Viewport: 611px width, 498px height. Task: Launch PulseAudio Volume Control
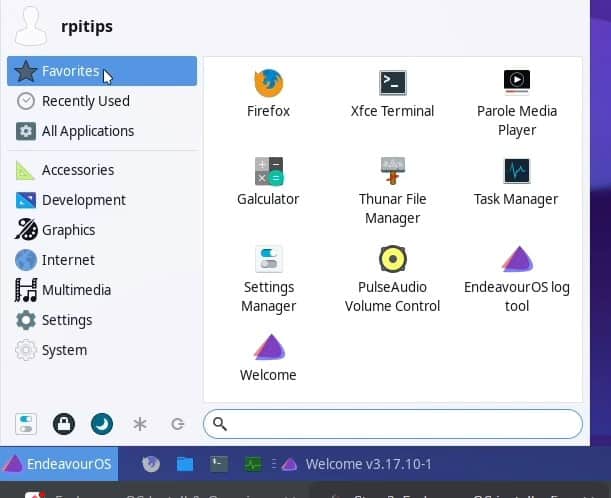pyautogui.click(x=392, y=279)
